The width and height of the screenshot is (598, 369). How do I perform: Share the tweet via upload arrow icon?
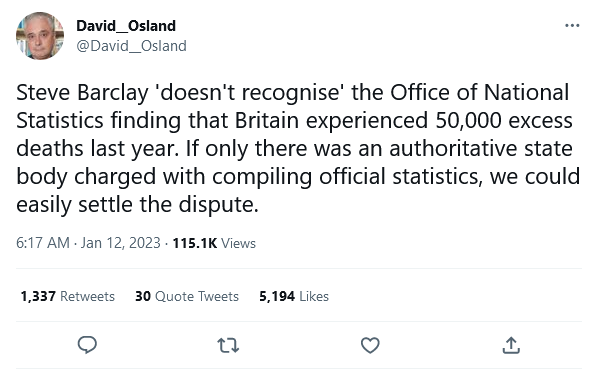[x=511, y=345]
